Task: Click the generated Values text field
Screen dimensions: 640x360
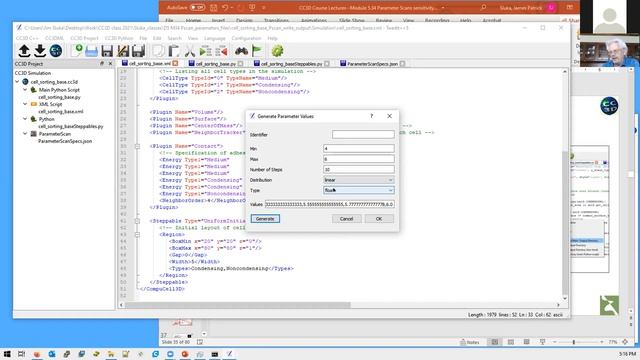Action: [330, 204]
